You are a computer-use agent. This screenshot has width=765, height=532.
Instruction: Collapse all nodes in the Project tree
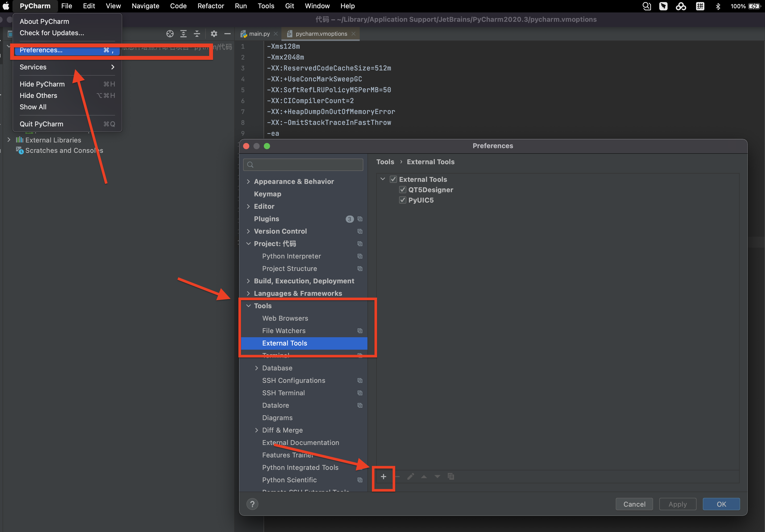tap(197, 34)
